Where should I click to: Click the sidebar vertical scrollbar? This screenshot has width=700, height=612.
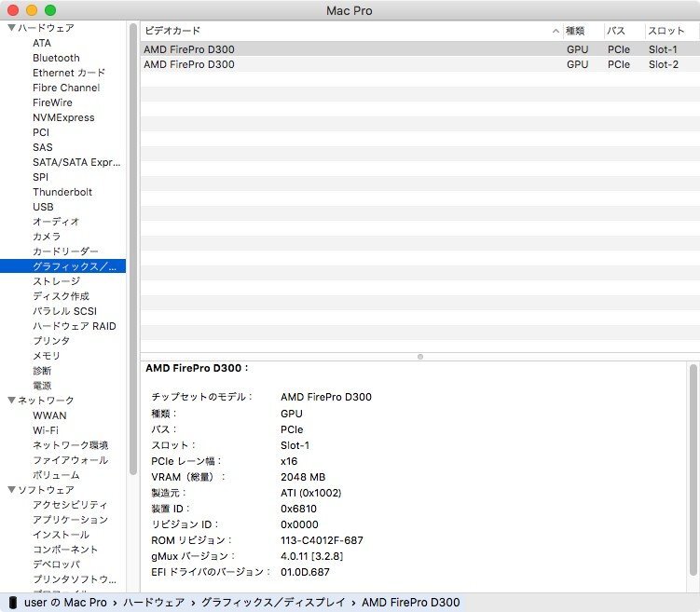[x=133, y=249]
